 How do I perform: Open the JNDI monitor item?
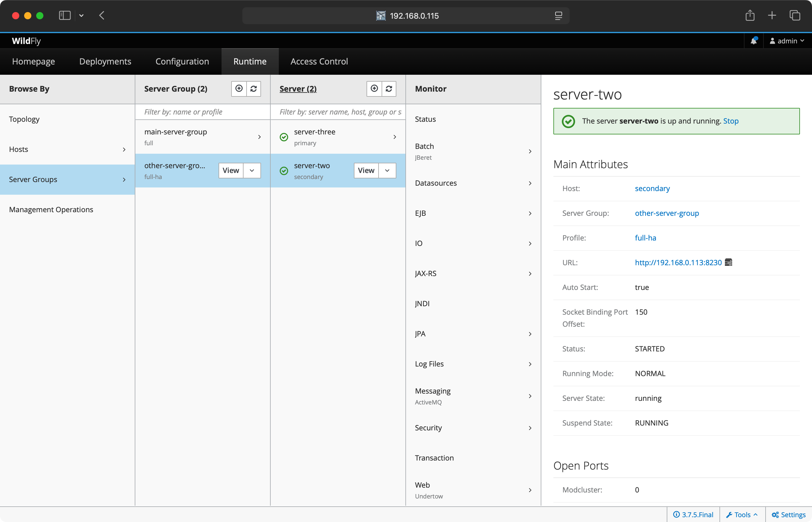coord(473,304)
